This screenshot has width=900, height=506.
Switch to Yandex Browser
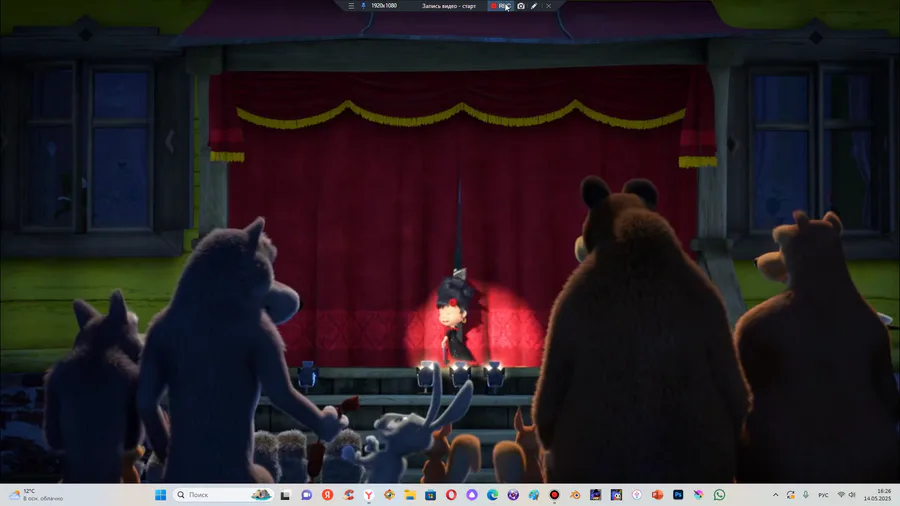(368, 495)
